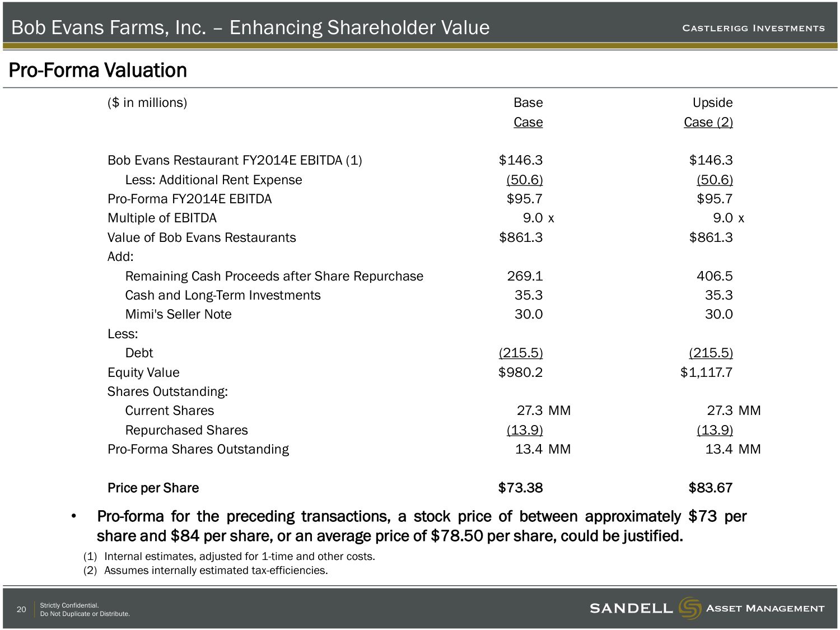Click the underlined 'Case (2)' Upside column header
840x630 pixels.
(x=708, y=122)
